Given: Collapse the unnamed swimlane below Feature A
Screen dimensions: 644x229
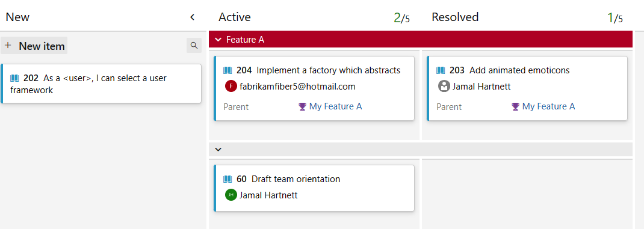Looking at the screenshot, I should (x=218, y=150).
